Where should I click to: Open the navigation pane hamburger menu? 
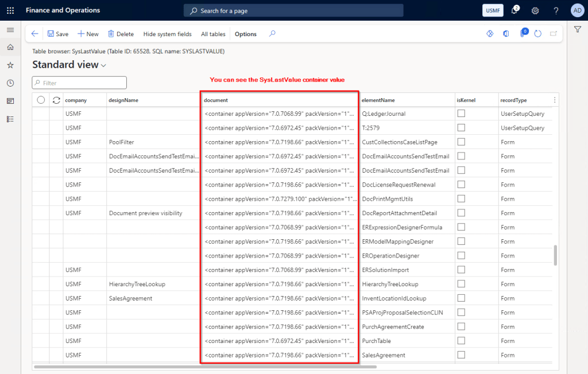(10, 30)
